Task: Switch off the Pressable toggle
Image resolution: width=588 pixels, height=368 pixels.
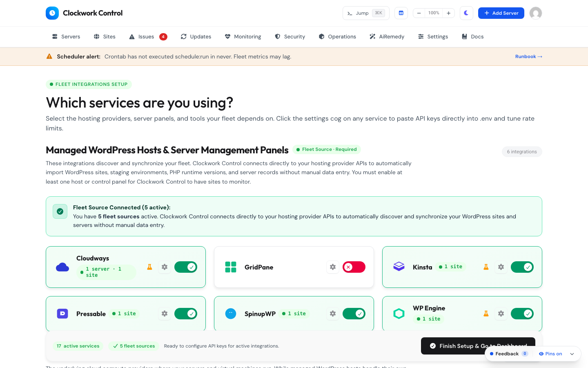Action: click(186, 314)
